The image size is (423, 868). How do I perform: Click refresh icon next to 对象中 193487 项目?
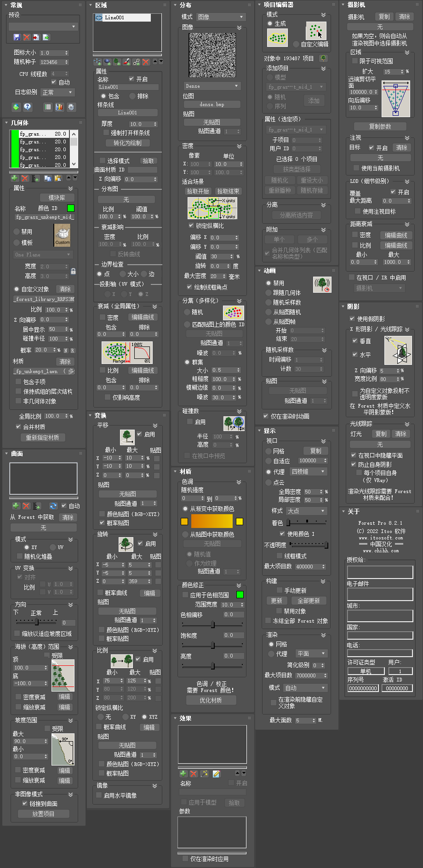pos(323,58)
